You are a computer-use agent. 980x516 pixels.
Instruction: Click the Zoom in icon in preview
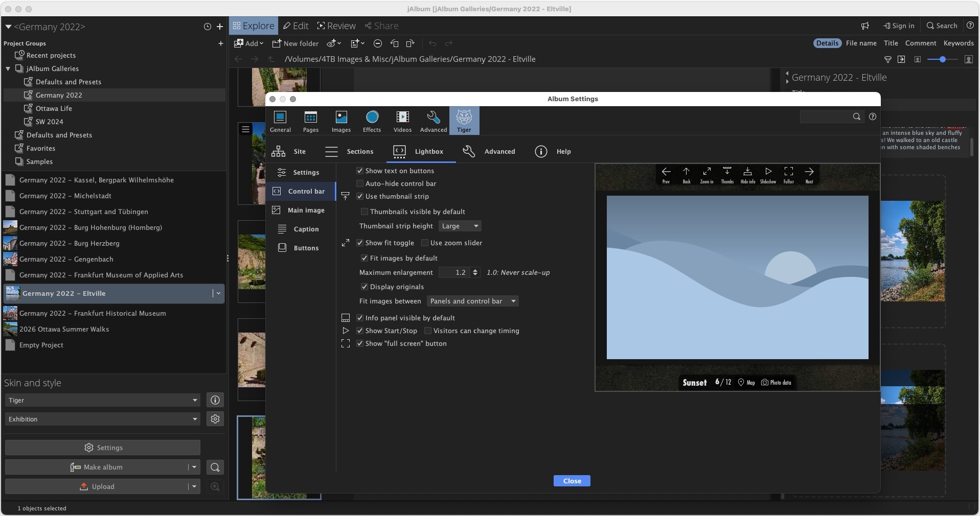pos(707,175)
